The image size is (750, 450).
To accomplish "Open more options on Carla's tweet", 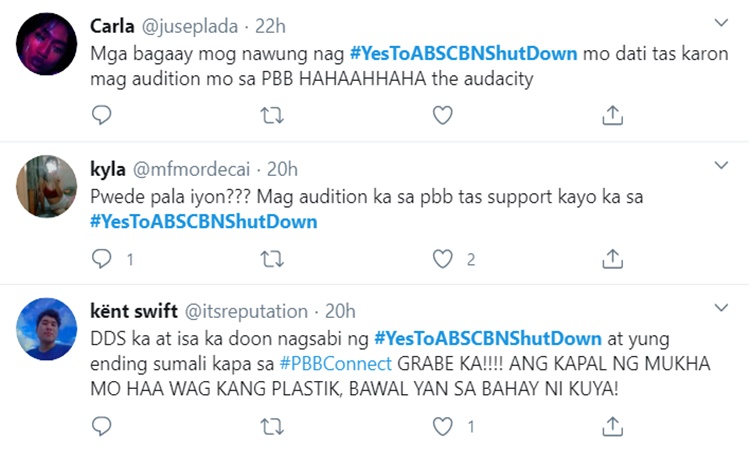I will 719,23.
